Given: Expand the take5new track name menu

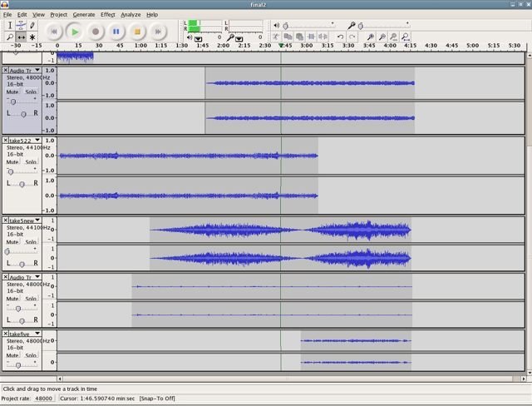Looking at the screenshot, I should pos(37,220).
